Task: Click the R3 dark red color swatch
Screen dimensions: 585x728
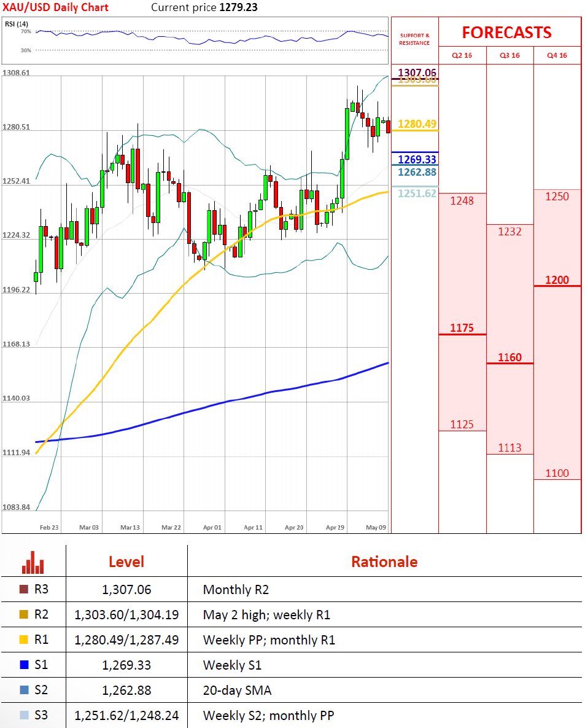Action: pyautogui.click(x=24, y=589)
